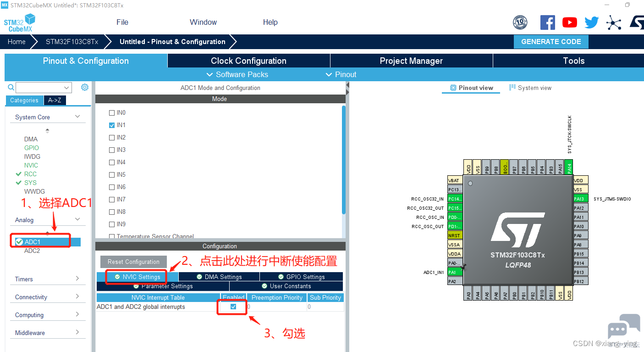Enable ADC channel IN5
This screenshot has height=352, width=644.
click(x=112, y=175)
